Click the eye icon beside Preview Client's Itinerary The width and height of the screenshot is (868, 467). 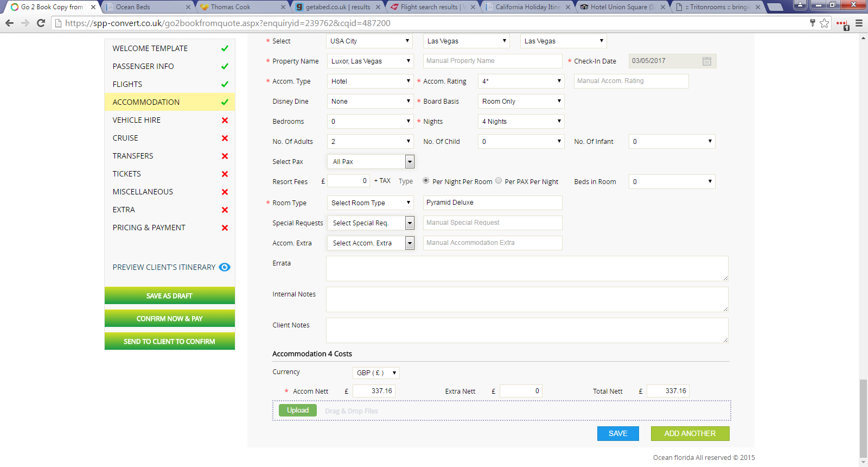pyautogui.click(x=225, y=267)
